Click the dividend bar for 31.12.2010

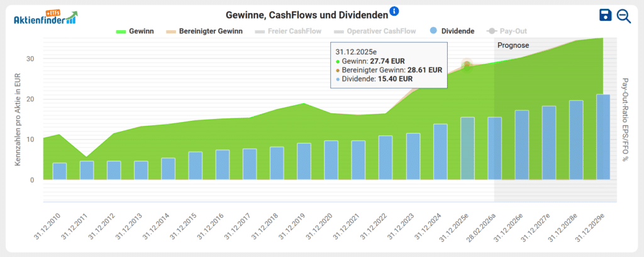pos(60,171)
